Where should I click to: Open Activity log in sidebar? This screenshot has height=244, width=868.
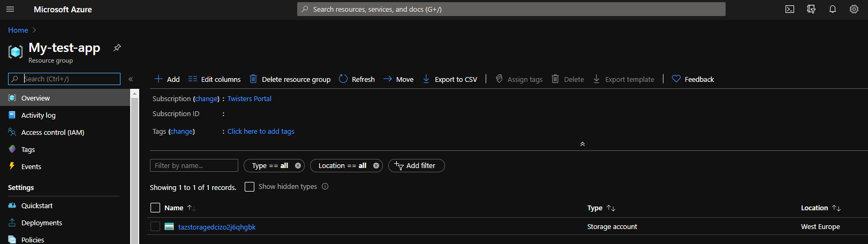point(38,116)
